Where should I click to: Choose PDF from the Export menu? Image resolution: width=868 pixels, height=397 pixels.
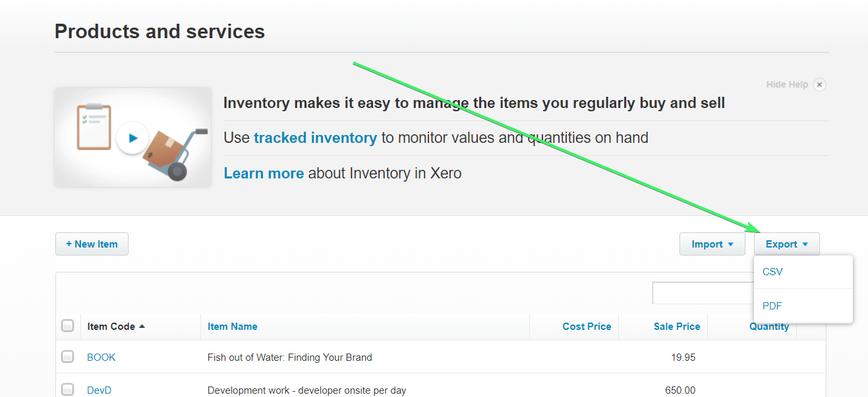(x=772, y=305)
